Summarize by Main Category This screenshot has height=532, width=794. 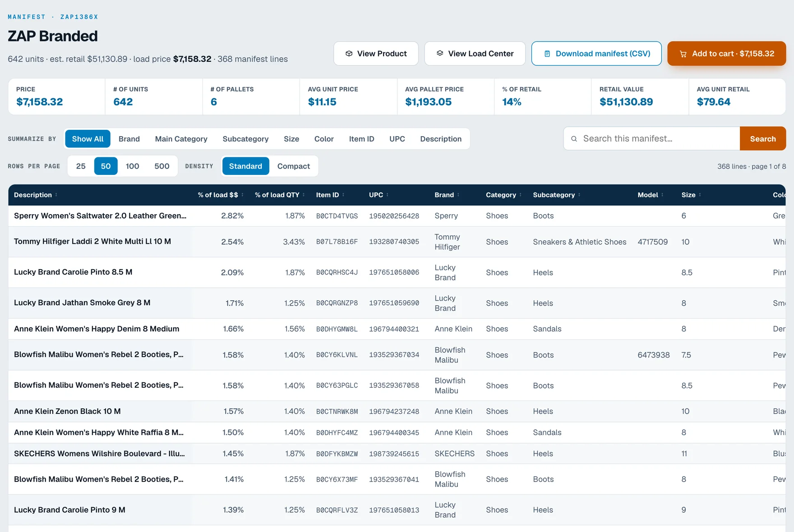click(x=181, y=139)
